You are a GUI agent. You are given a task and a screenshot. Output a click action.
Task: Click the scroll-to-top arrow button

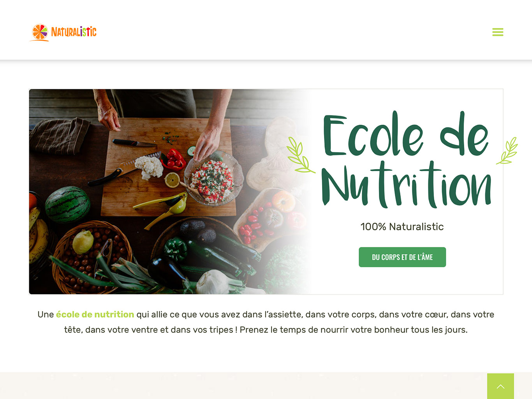coord(500,386)
